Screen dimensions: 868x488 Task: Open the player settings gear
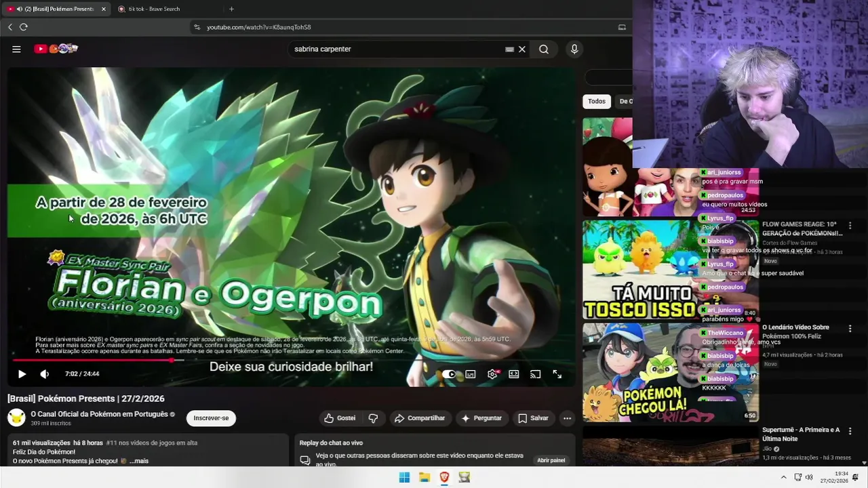click(492, 374)
